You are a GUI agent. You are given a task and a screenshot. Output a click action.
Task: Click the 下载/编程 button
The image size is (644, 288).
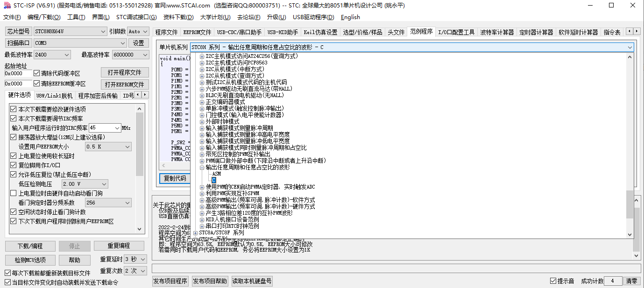tap(30, 246)
